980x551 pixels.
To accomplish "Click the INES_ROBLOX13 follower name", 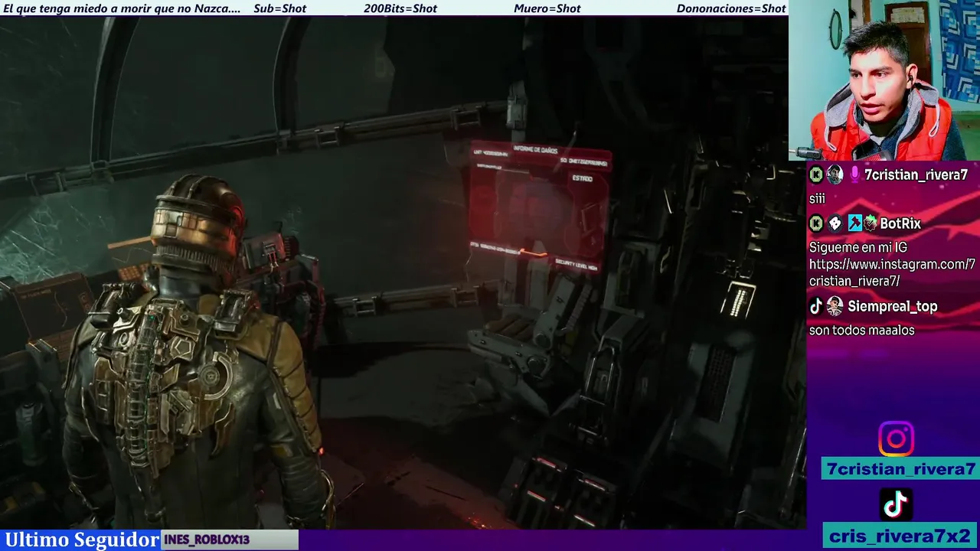I will (x=207, y=540).
